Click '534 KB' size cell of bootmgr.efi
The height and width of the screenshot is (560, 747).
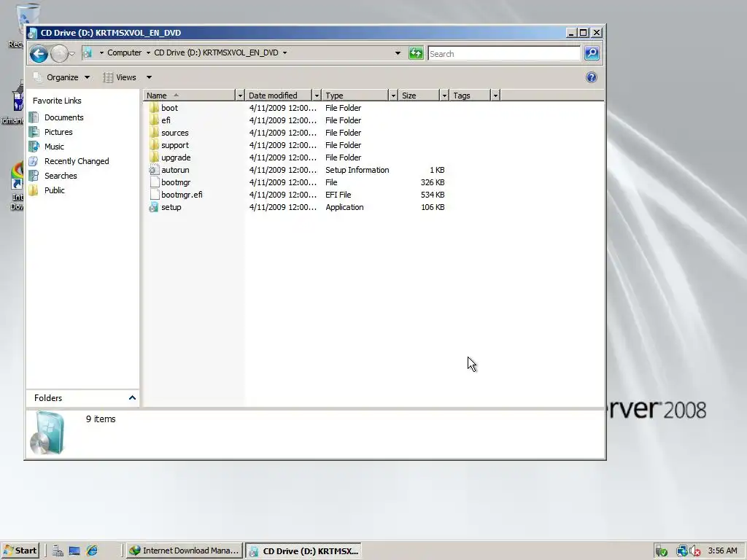point(433,194)
